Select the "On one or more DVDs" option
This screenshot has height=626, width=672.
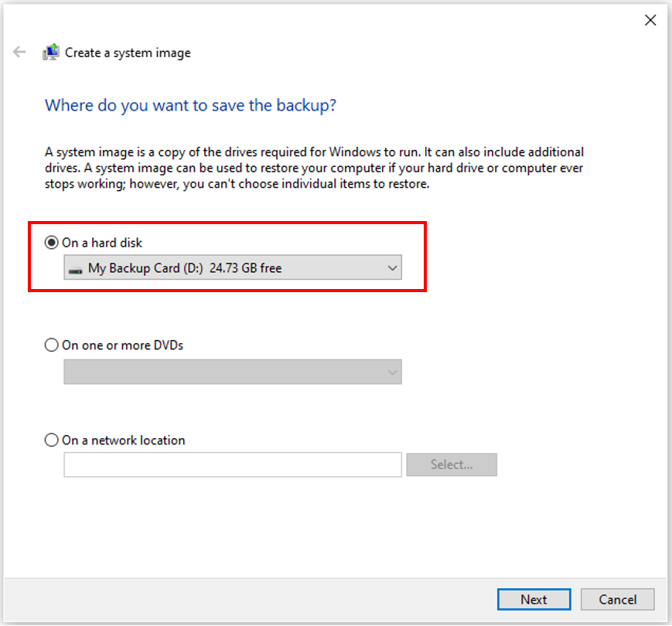click(51, 345)
